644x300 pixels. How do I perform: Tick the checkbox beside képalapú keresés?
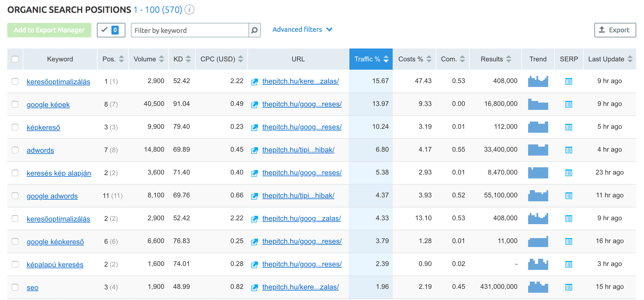coord(15,264)
